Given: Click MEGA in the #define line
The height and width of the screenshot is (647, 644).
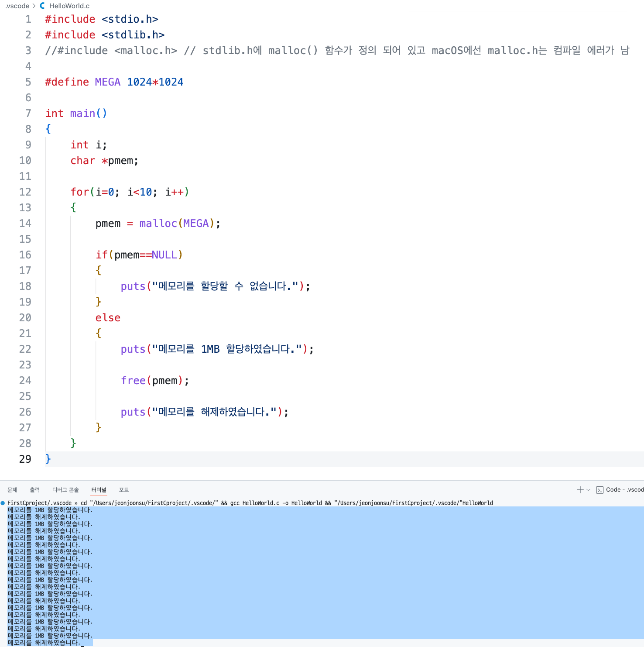Looking at the screenshot, I should 108,82.
